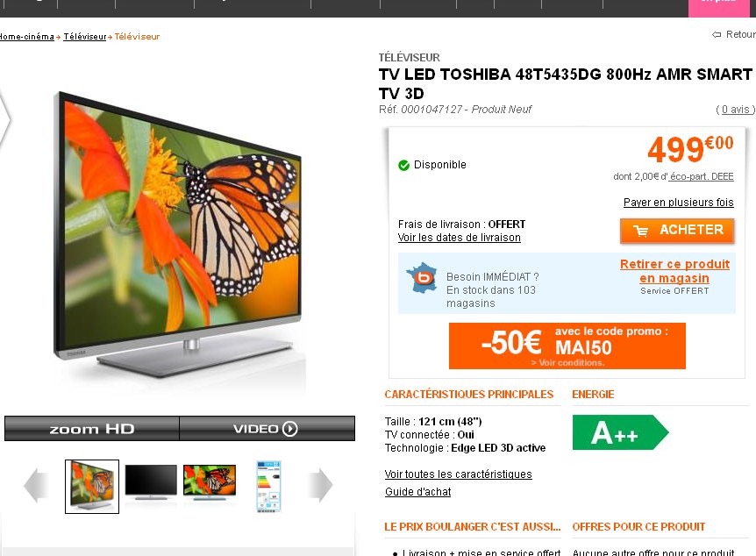Click the A++ energy rating badge
756x556 pixels.
point(620,432)
